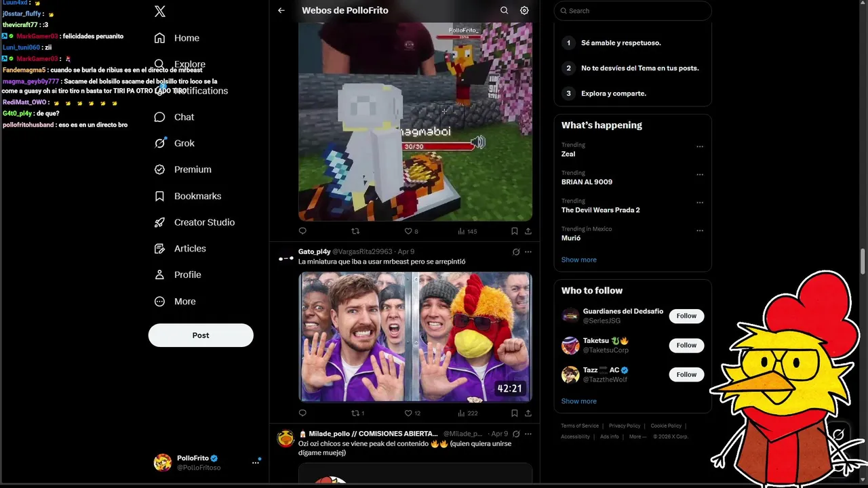Image resolution: width=868 pixels, height=488 pixels.
Task: Click the Post button
Action: pos(201,335)
